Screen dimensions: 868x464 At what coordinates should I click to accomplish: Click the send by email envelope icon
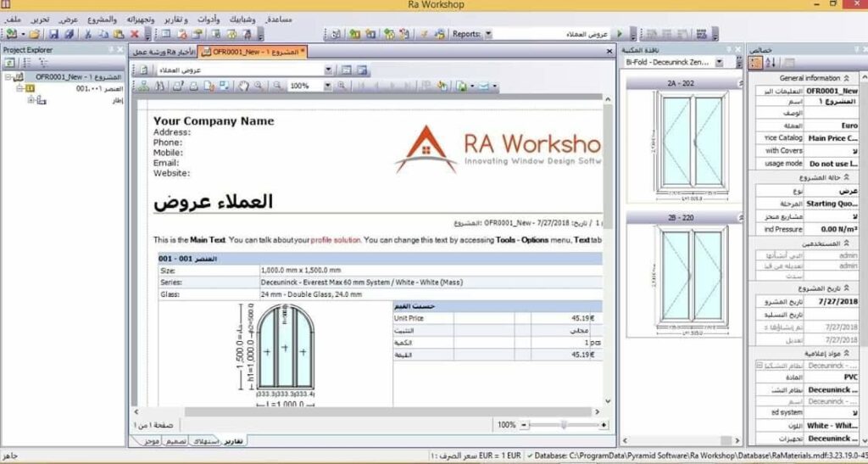[484, 87]
